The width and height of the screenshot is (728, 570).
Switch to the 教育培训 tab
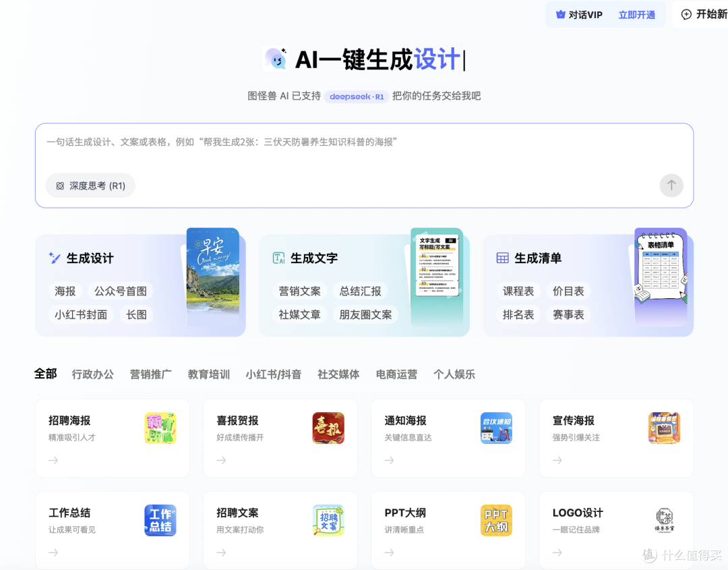coord(209,374)
